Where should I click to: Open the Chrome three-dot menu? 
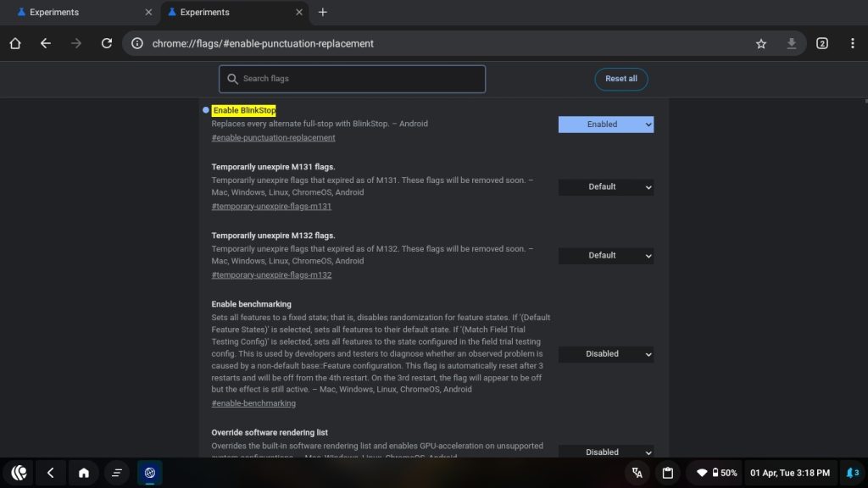coord(852,43)
